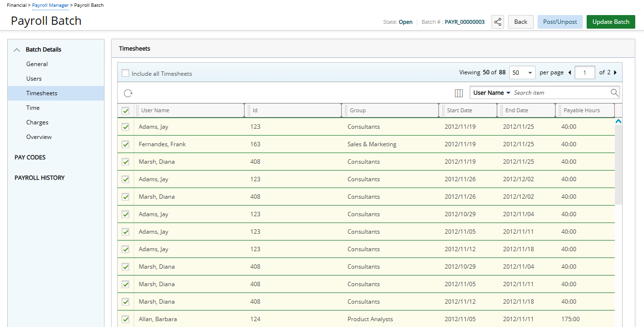Click the scroll-up caret above the table scrollbar

coord(619,121)
